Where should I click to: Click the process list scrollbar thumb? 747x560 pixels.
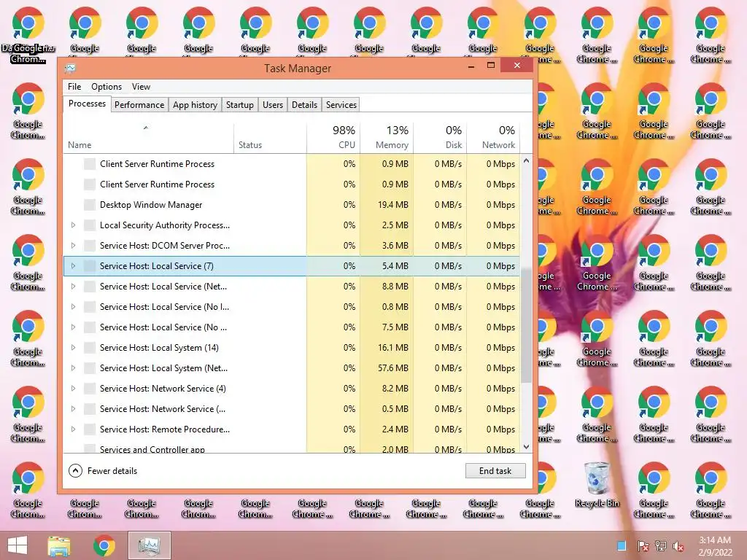pos(527,324)
